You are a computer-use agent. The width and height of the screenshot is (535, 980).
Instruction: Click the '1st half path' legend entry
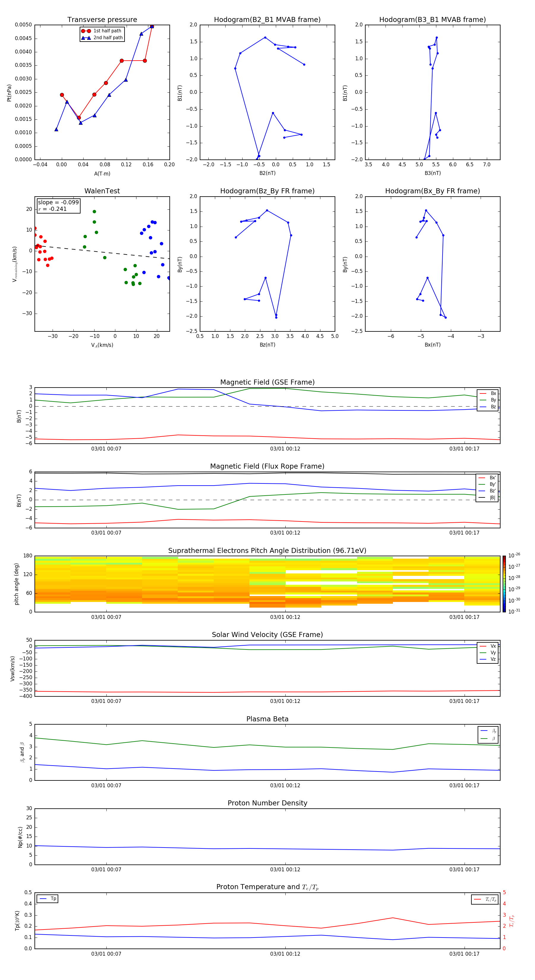101,31
